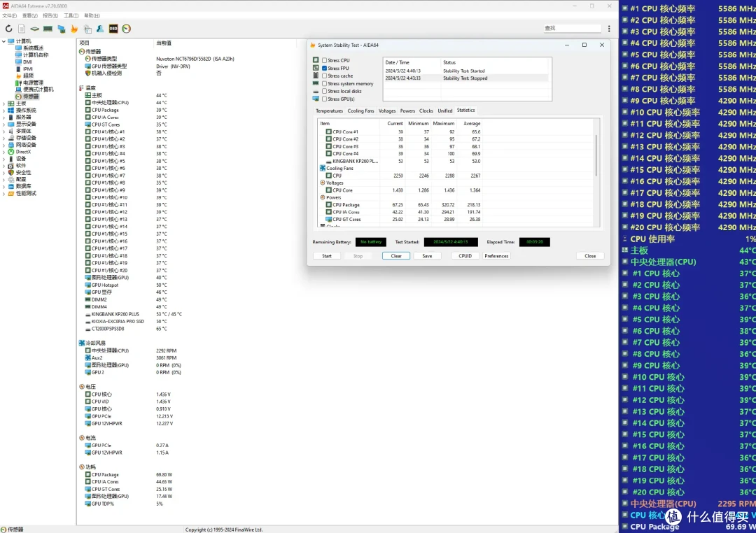Open the 查看(V) menu
The image size is (756, 533).
[x=29, y=16]
